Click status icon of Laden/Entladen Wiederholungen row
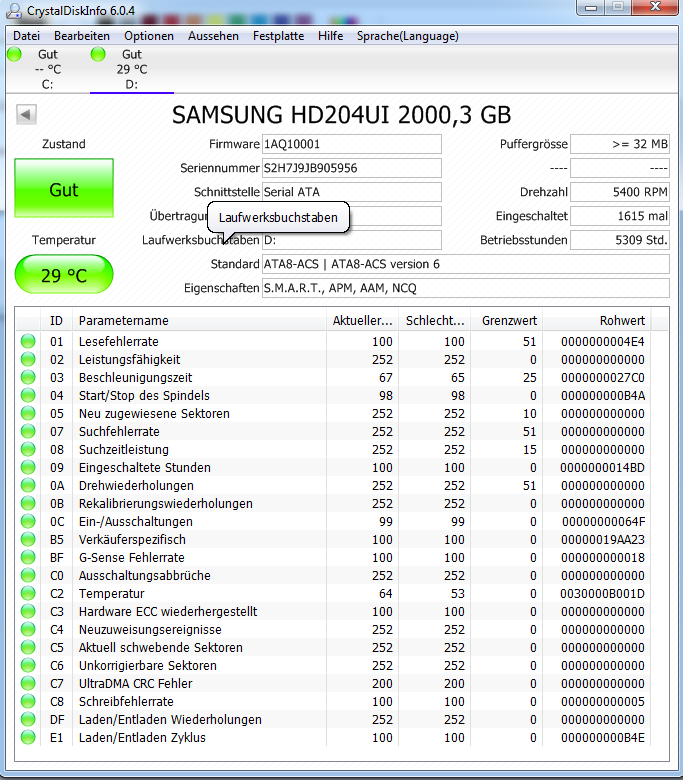 coord(28,719)
